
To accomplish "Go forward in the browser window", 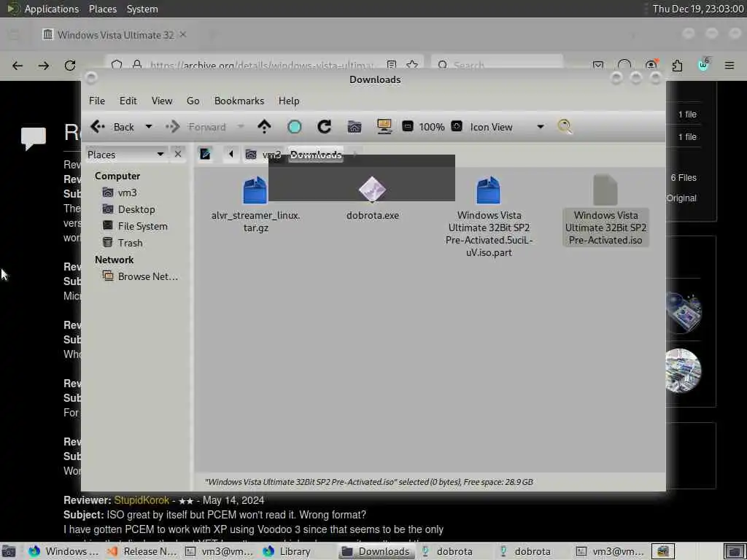I will [43, 65].
